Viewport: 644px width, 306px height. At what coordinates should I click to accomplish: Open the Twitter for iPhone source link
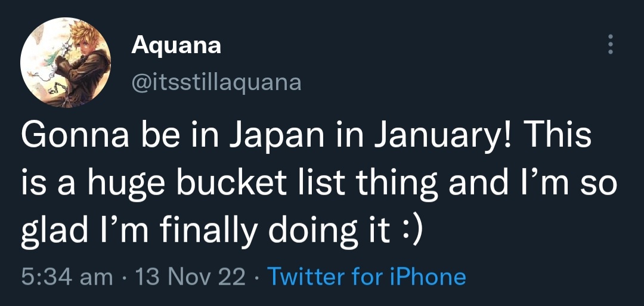point(366,277)
